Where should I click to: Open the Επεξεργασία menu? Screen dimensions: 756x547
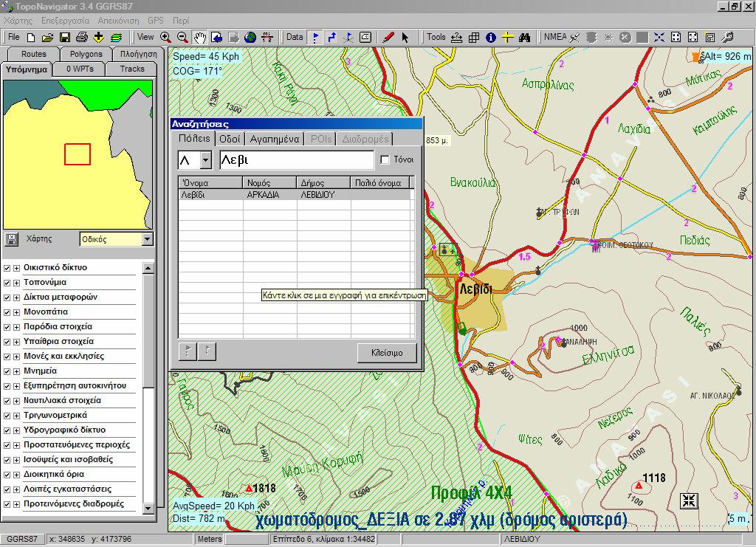pyautogui.click(x=65, y=21)
